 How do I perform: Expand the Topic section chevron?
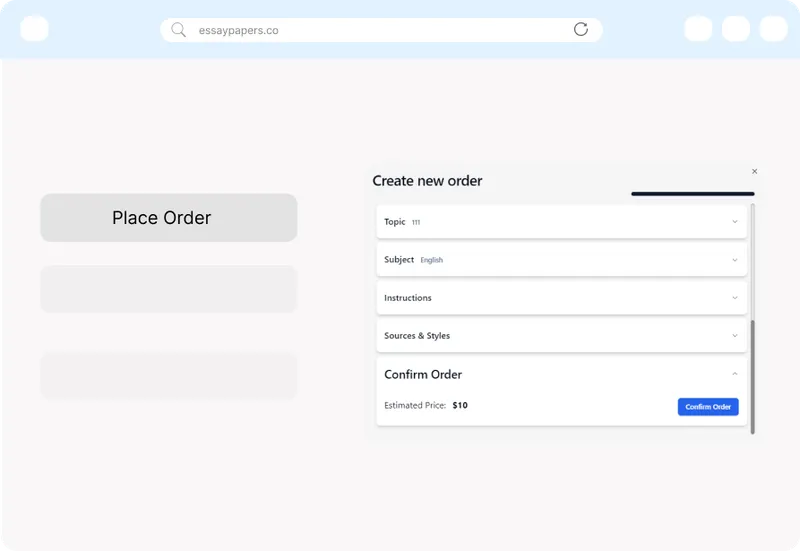[x=735, y=222]
